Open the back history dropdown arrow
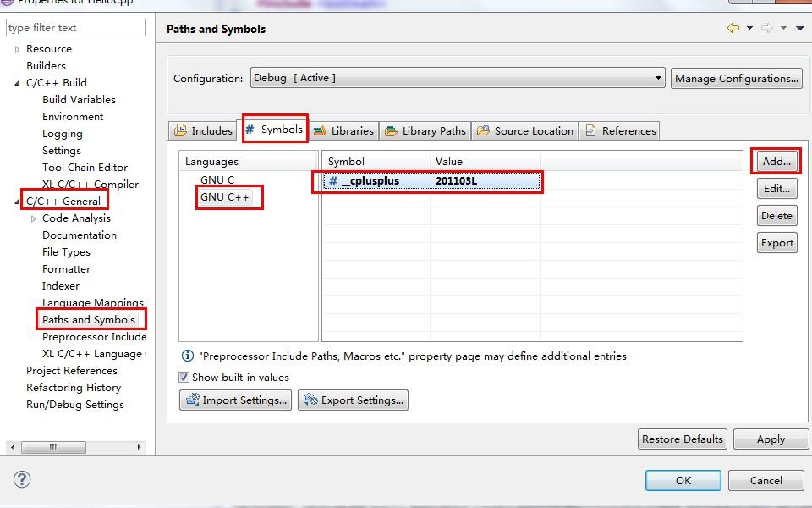Screen dimensions: 812x508 749,28
